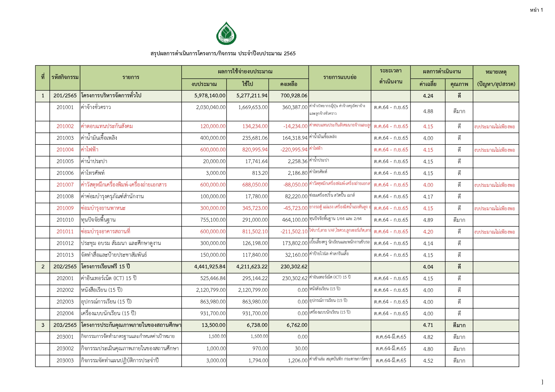Click the remaining amount 173,802.00

coord(295,243)
